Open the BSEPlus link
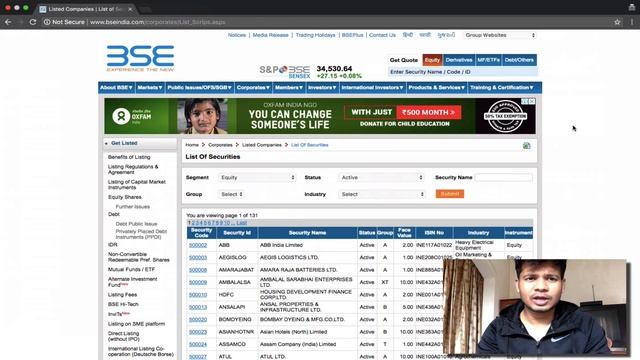Viewport: 640px width, 360px height. (x=352, y=35)
